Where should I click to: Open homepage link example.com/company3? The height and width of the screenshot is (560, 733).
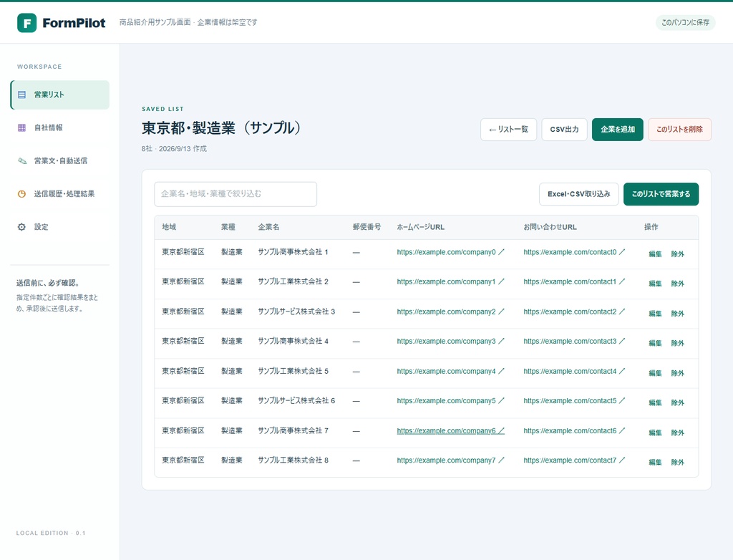pyautogui.click(x=451, y=341)
